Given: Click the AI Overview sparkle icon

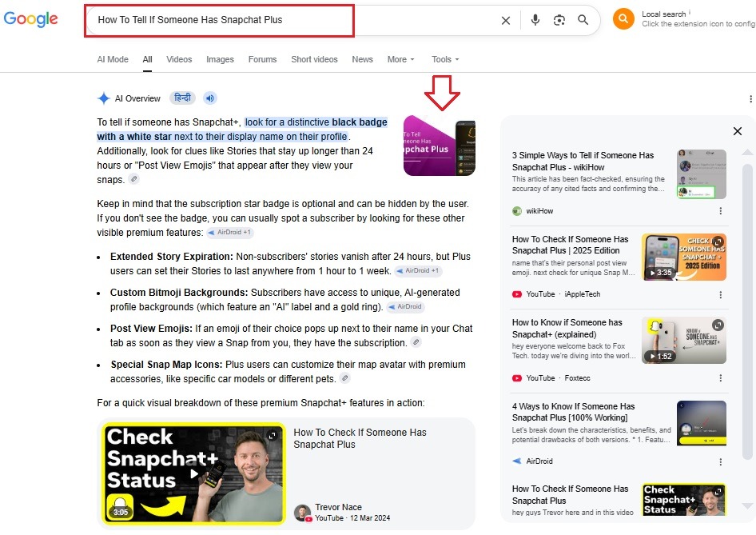Looking at the screenshot, I should pos(104,98).
